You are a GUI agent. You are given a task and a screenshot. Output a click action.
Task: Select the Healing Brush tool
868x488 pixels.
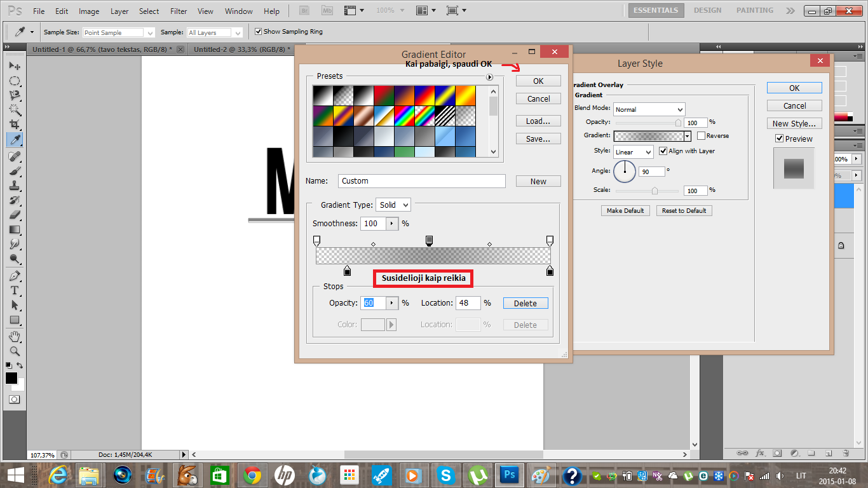[14, 156]
